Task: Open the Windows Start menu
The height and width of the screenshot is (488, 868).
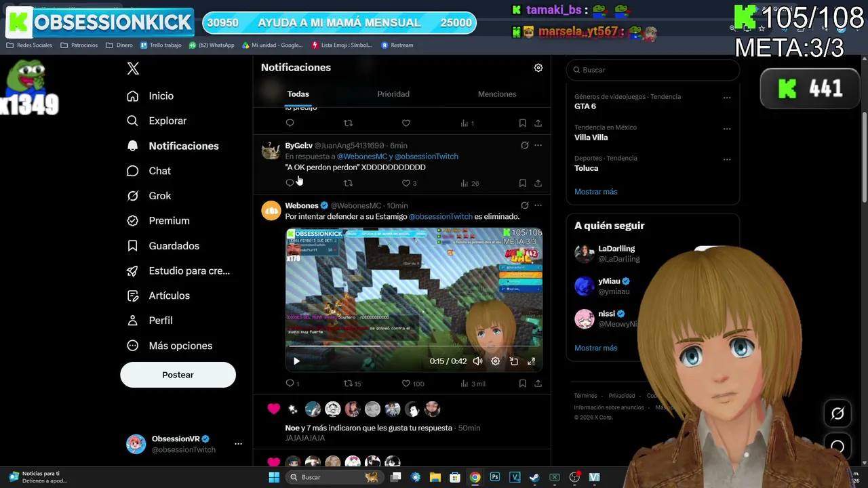Action: [x=274, y=477]
